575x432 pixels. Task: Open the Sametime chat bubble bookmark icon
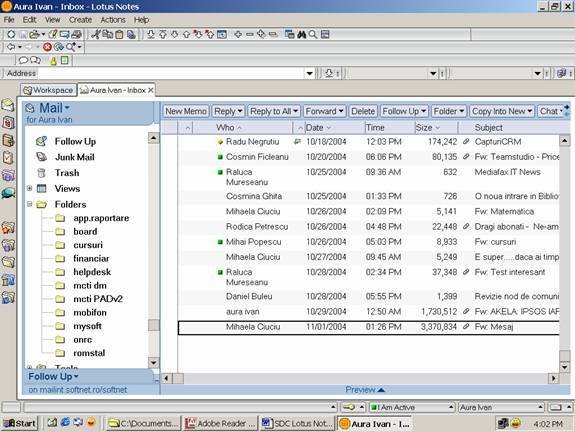point(8,193)
